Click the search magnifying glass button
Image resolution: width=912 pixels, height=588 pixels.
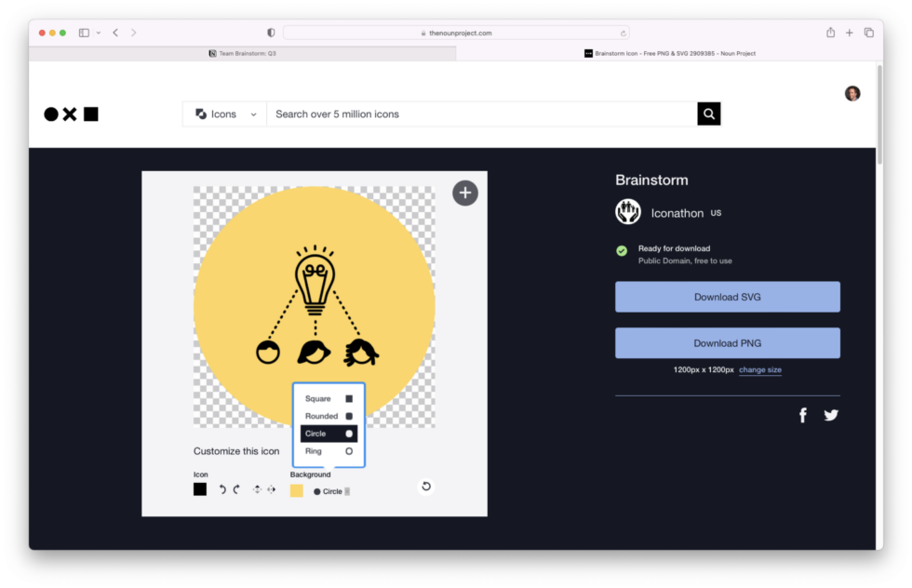pyautogui.click(x=708, y=114)
